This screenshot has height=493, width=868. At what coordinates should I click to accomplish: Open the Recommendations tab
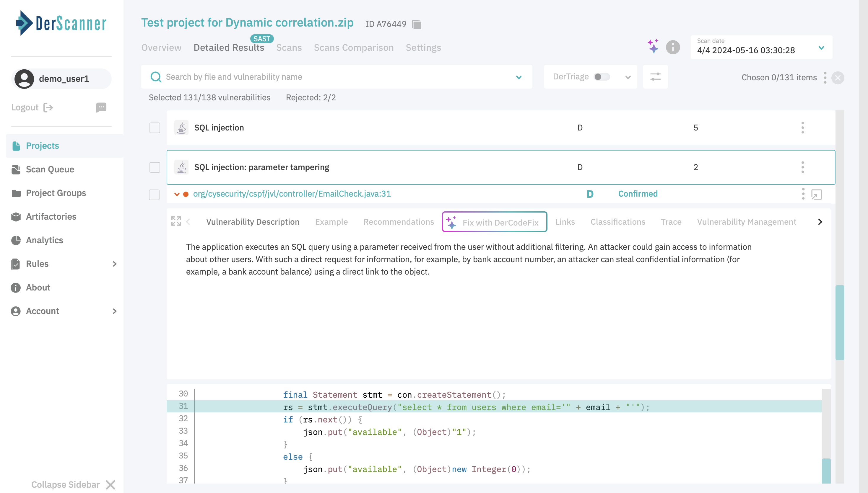[x=399, y=222]
